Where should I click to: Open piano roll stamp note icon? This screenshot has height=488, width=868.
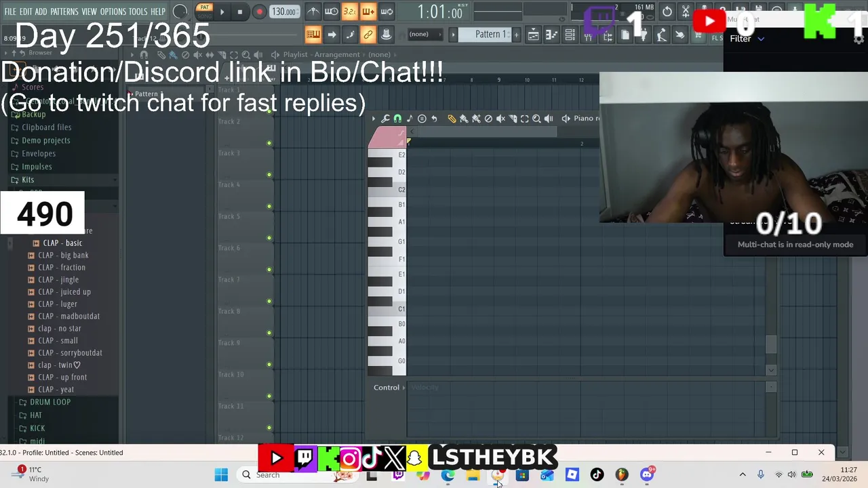(410, 119)
